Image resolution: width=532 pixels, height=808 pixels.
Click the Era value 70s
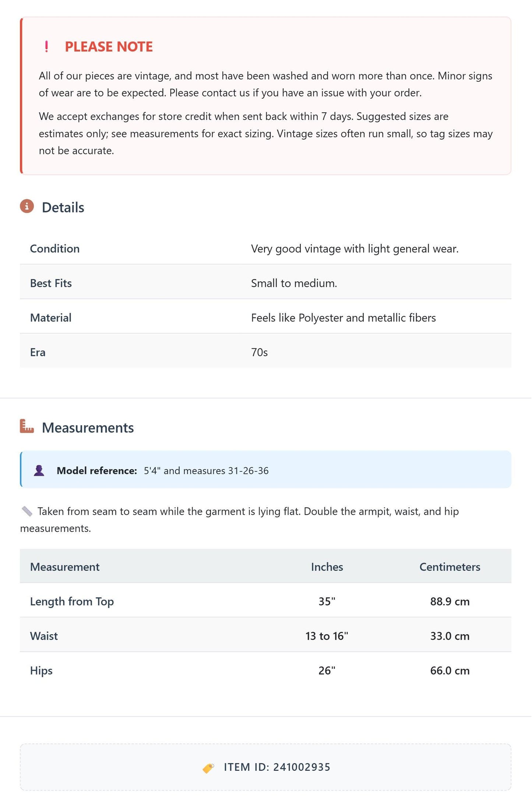point(259,352)
